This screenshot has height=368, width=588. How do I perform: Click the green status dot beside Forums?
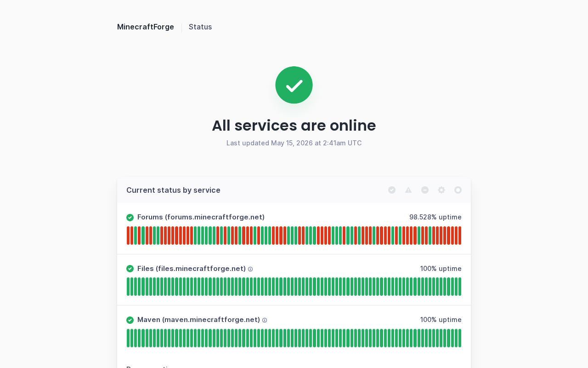(130, 218)
